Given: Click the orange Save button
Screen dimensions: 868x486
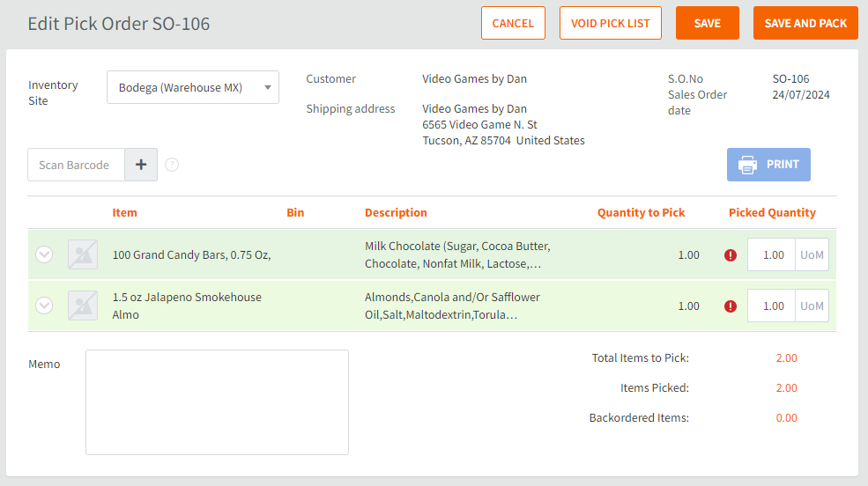Looking at the screenshot, I should click(x=707, y=23).
